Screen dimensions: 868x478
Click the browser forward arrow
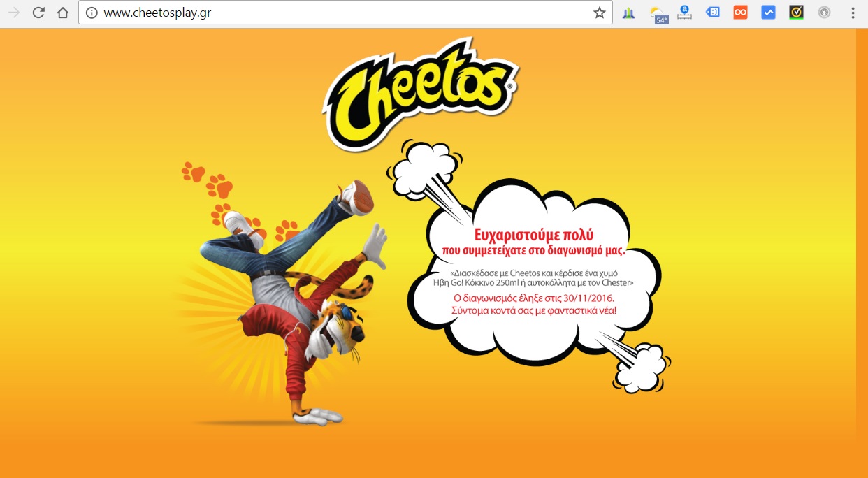click(14, 13)
